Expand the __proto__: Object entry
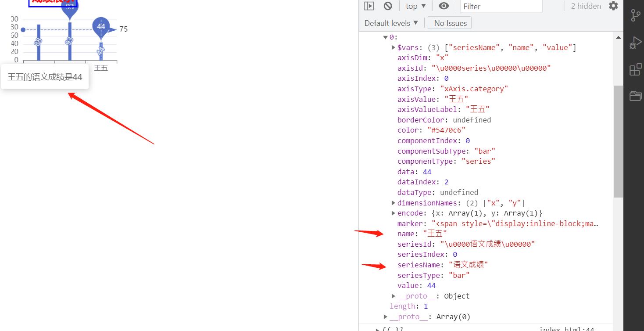The image size is (644, 331). tap(394, 296)
